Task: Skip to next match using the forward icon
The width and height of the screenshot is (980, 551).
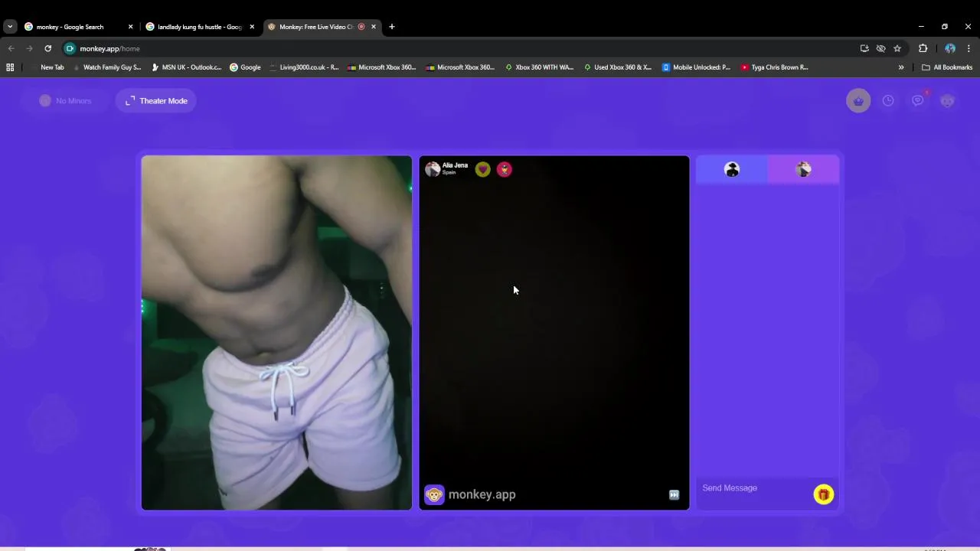Action: pyautogui.click(x=674, y=494)
